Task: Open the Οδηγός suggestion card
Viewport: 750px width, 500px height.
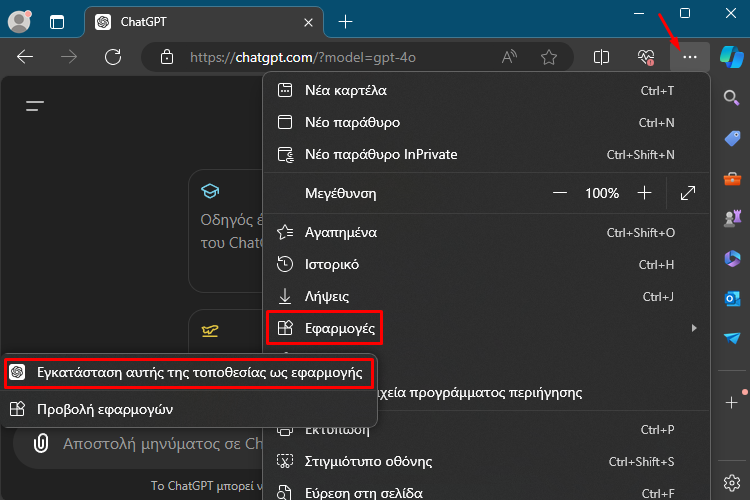Action: tap(226, 231)
